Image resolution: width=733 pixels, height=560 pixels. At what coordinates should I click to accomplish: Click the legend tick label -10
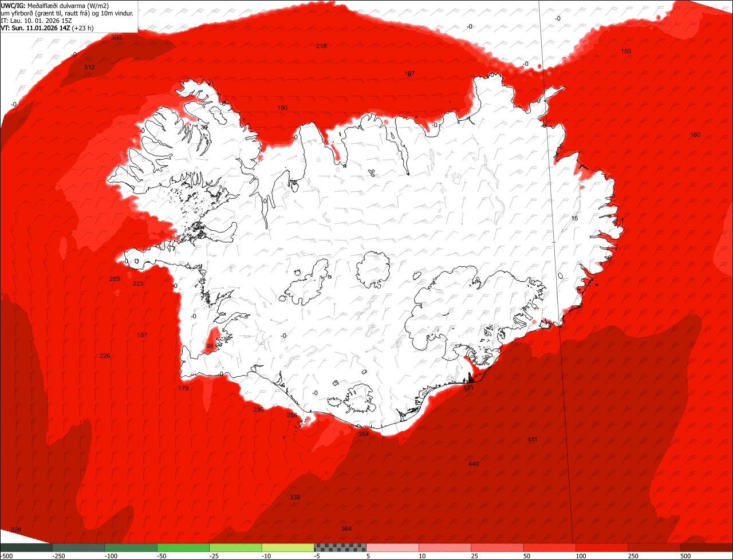coord(267,556)
